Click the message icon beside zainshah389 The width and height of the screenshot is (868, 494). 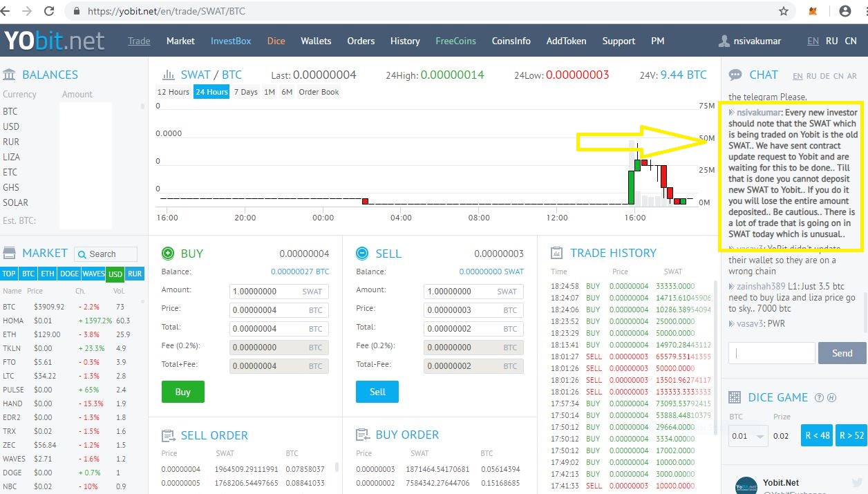click(731, 286)
